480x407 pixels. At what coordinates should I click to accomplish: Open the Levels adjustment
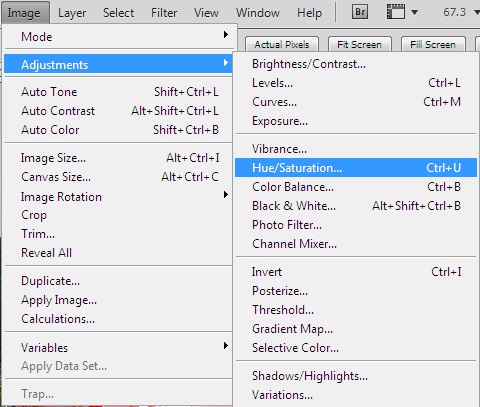(356, 83)
